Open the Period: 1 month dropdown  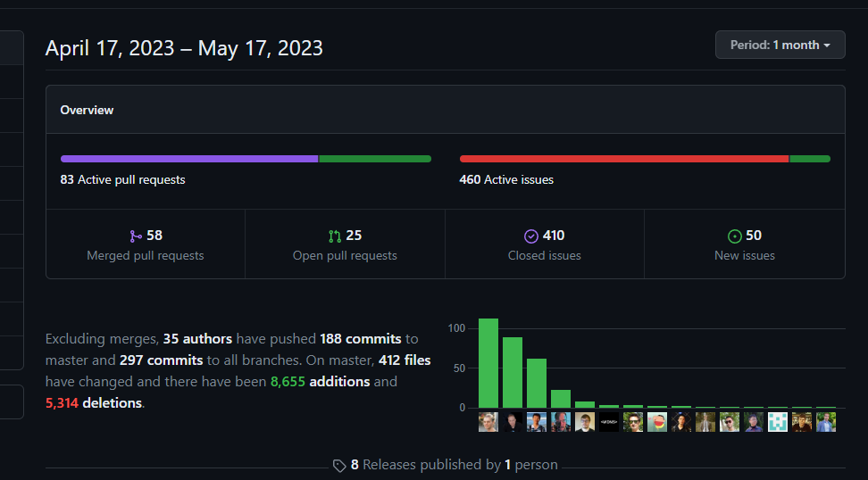click(780, 45)
